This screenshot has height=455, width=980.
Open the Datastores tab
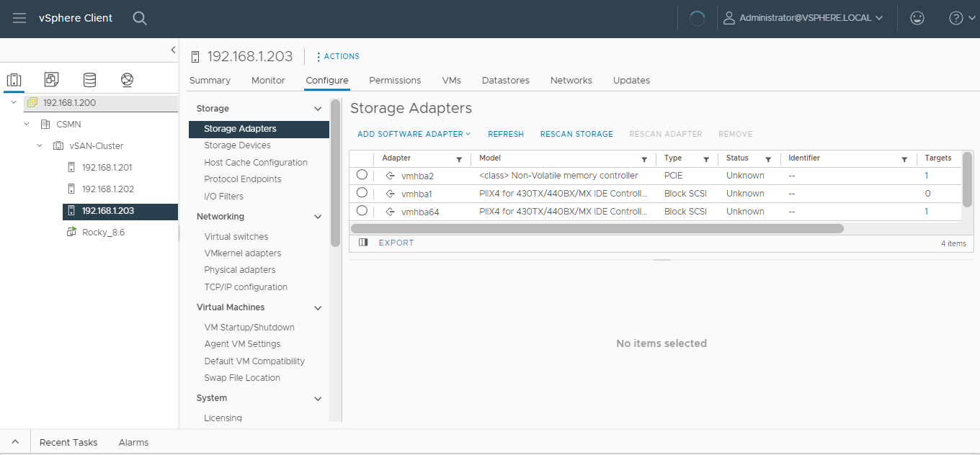pyautogui.click(x=506, y=81)
